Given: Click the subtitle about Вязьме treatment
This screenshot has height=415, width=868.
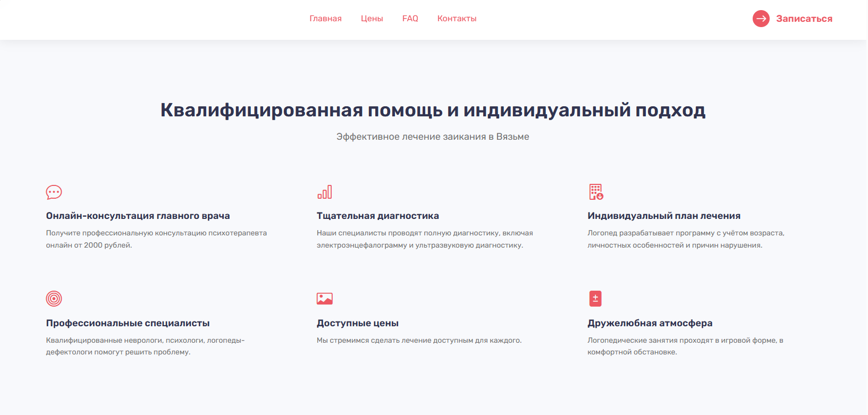Looking at the screenshot, I should pyautogui.click(x=433, y=137).
